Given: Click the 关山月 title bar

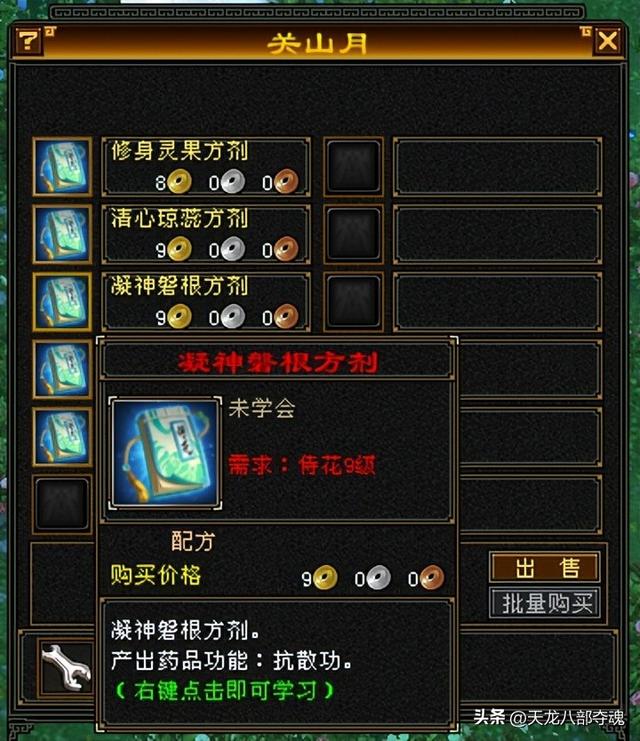Looking at the screenshot, I should [x=318, y=43].
